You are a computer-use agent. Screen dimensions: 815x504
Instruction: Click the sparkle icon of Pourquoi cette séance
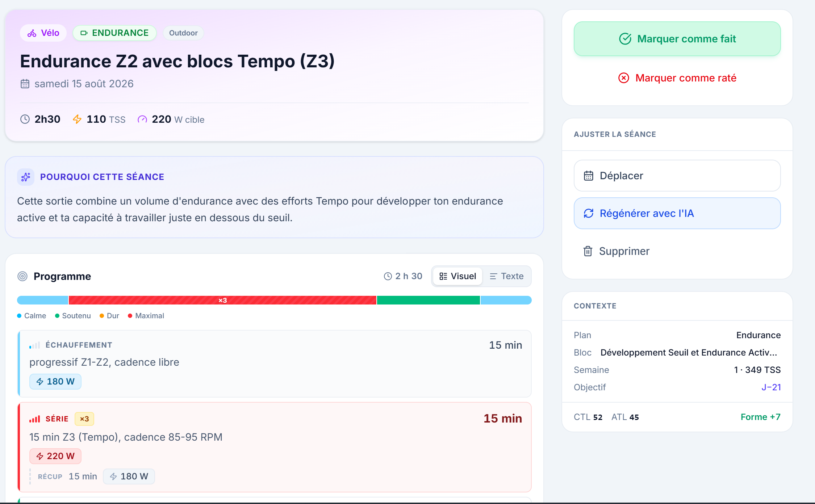[26, 177]
